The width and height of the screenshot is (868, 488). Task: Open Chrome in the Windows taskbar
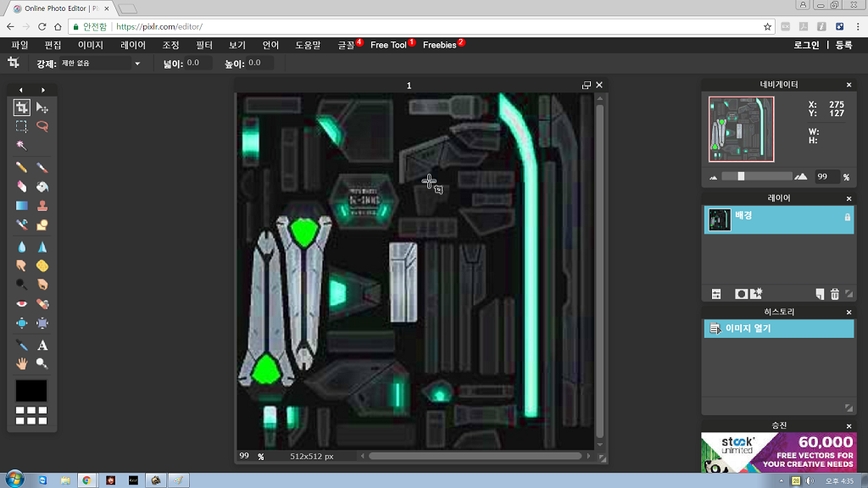pos(86,480)
